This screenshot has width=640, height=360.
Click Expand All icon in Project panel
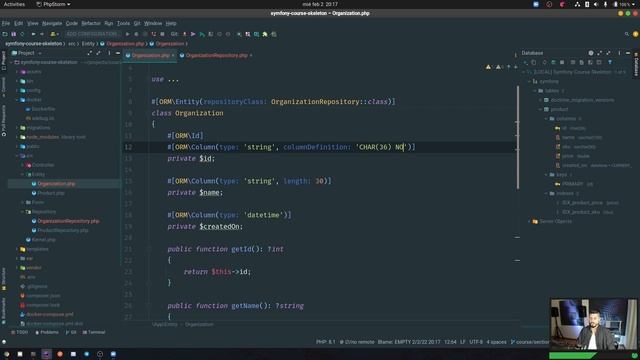89,53
